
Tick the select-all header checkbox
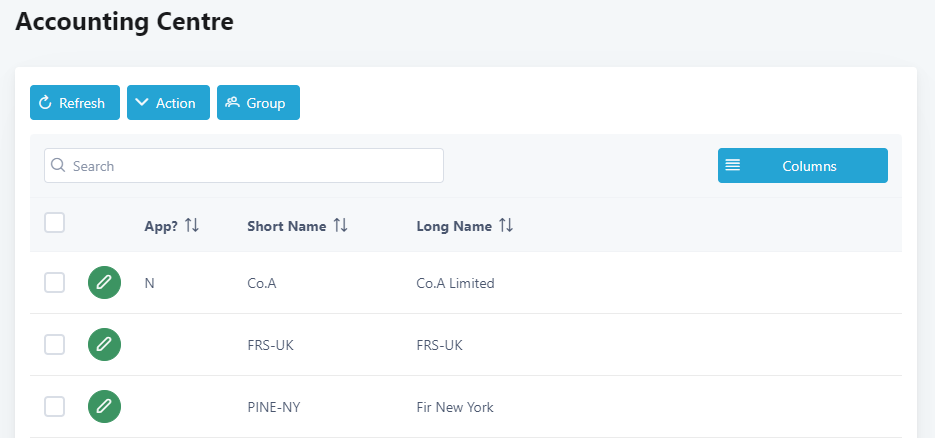pos(55,223)
